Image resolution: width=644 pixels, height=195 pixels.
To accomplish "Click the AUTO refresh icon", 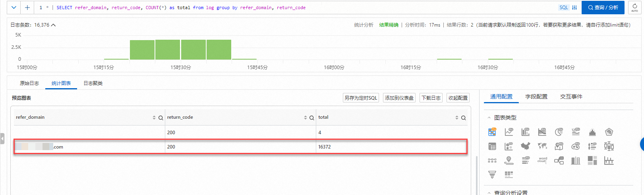I will 634,8.
